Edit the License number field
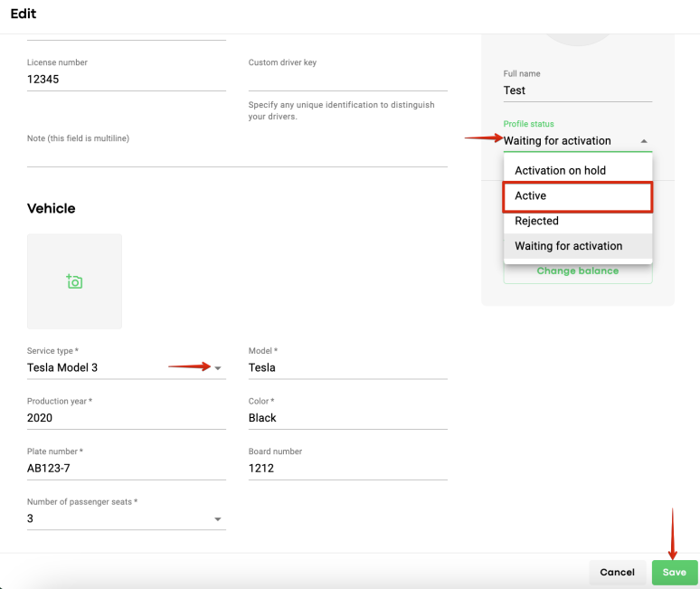 click(127, 80)
